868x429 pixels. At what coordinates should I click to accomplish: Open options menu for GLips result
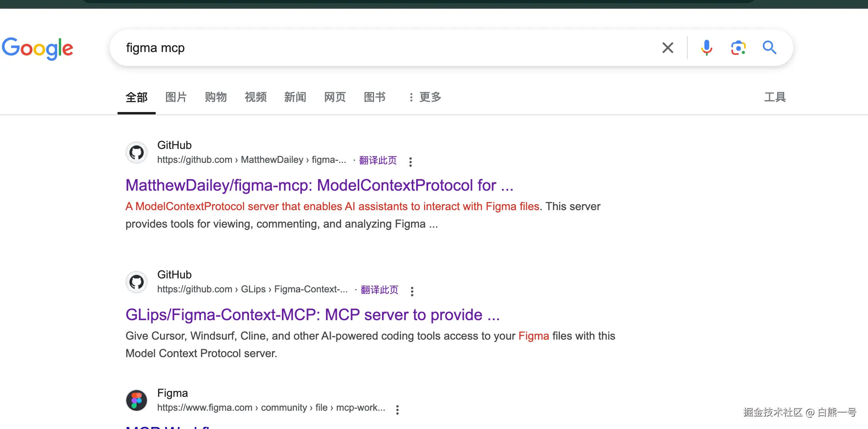[x=412, y=291]
